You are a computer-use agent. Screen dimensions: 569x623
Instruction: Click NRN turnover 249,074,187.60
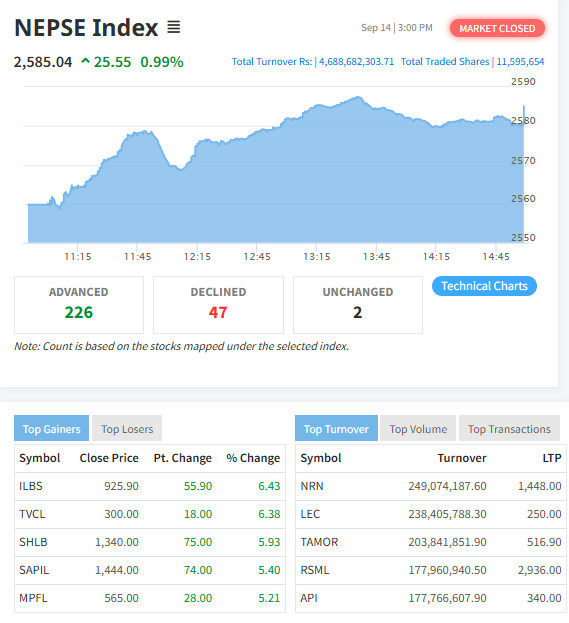coord(447,486)
